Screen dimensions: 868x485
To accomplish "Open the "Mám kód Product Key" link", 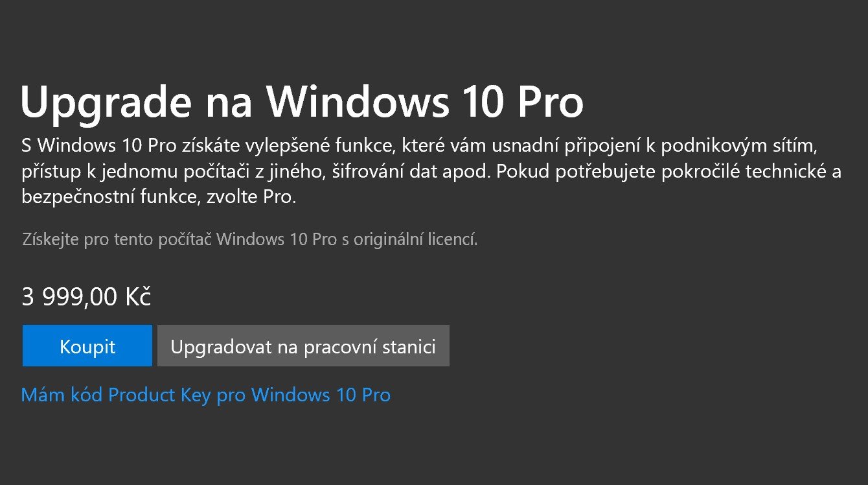I will point(205,395).
